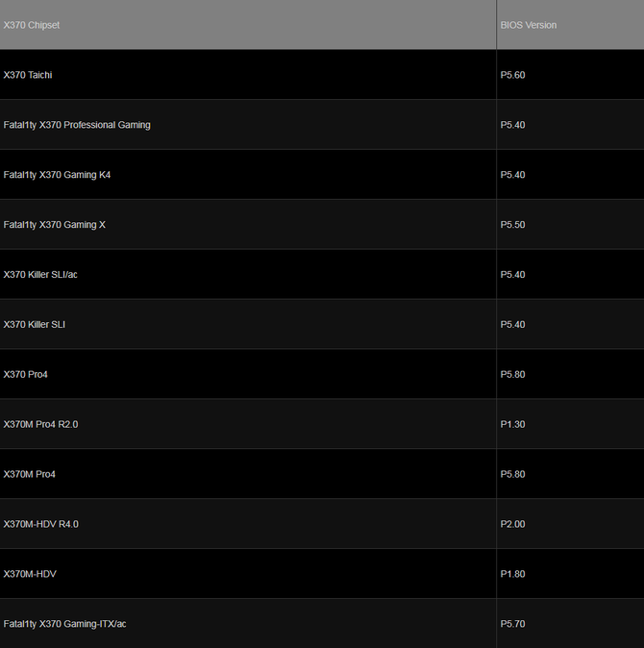Click P5.50 BIOS version for Gaming X

click(x=512, y=225)
